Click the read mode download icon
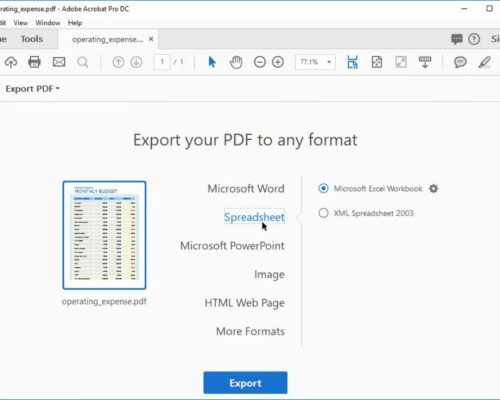Image resolution: width=500 pixels, height=400 pixels. 425,62
